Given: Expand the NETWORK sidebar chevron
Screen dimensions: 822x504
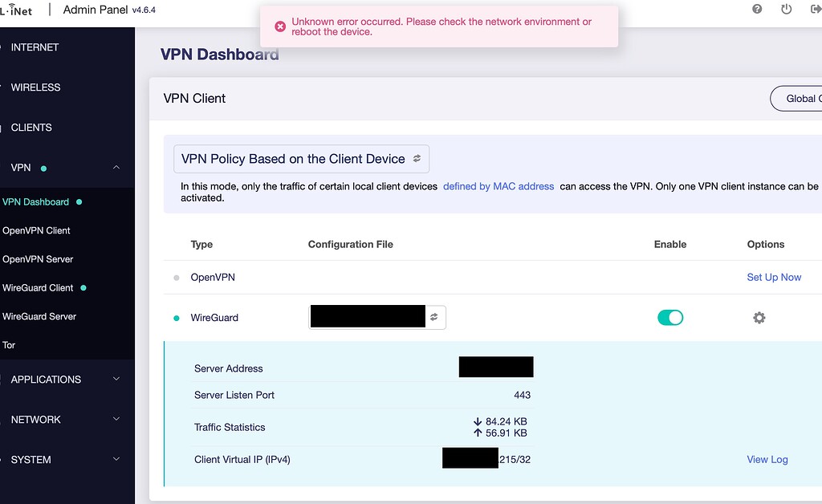Looking at the screenshot, I should pos(116,419).
